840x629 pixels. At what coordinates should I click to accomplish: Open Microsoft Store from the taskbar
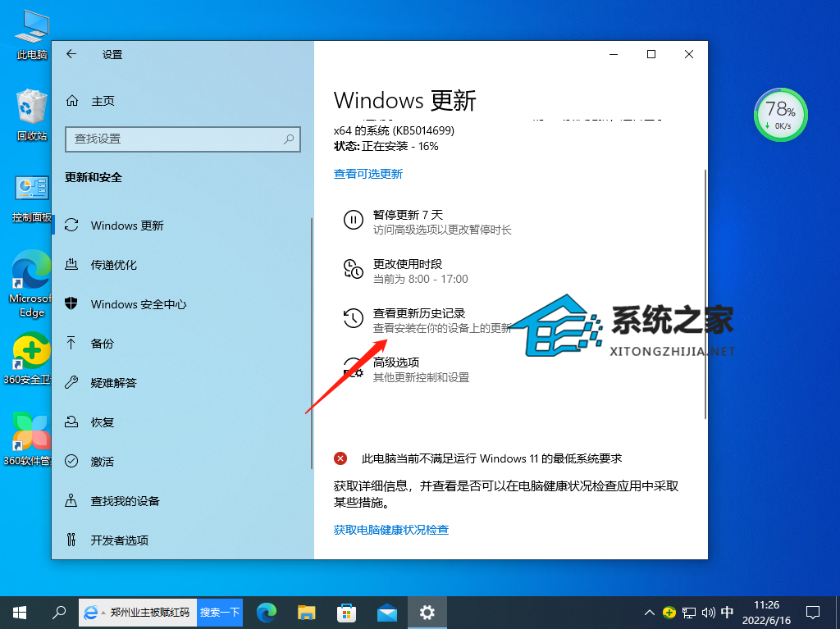click(346, 612)
